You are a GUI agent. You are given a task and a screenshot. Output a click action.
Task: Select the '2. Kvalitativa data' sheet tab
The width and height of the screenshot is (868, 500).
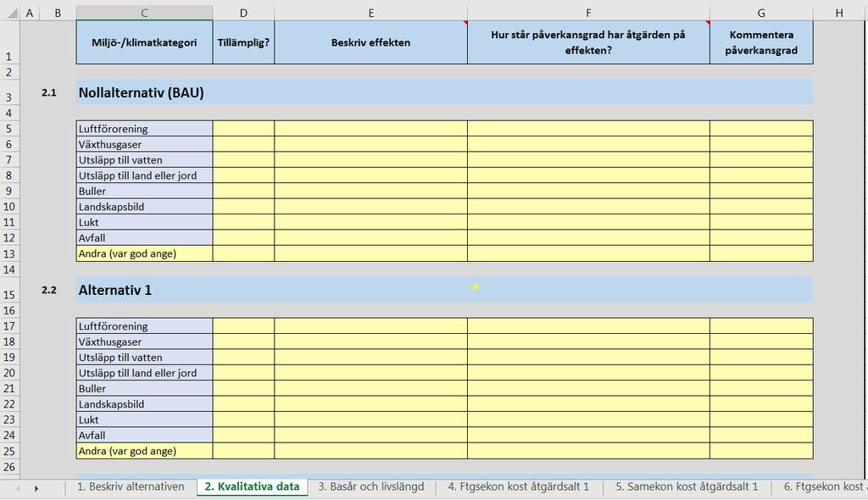click(252, 486)
